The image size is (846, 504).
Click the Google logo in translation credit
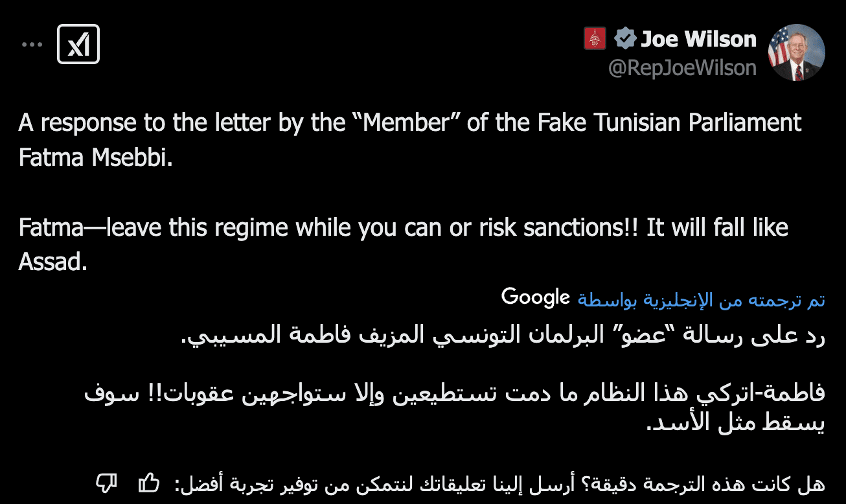[535, 297]
